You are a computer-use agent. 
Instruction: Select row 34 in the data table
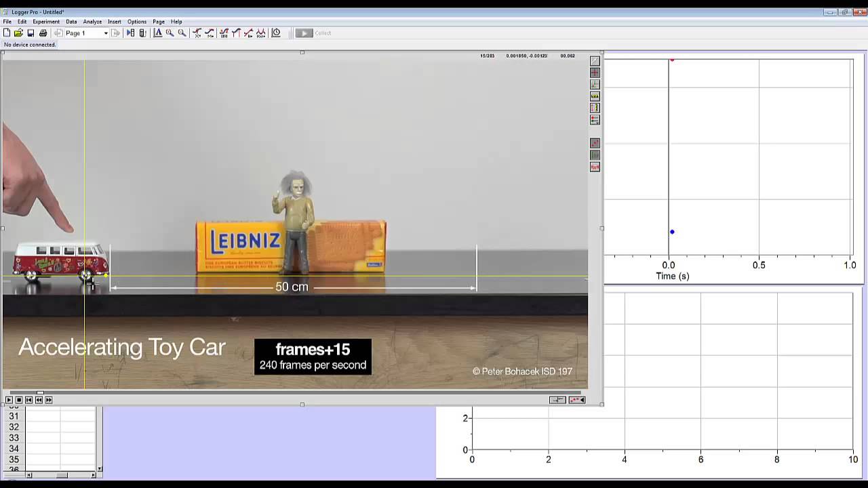14,449
